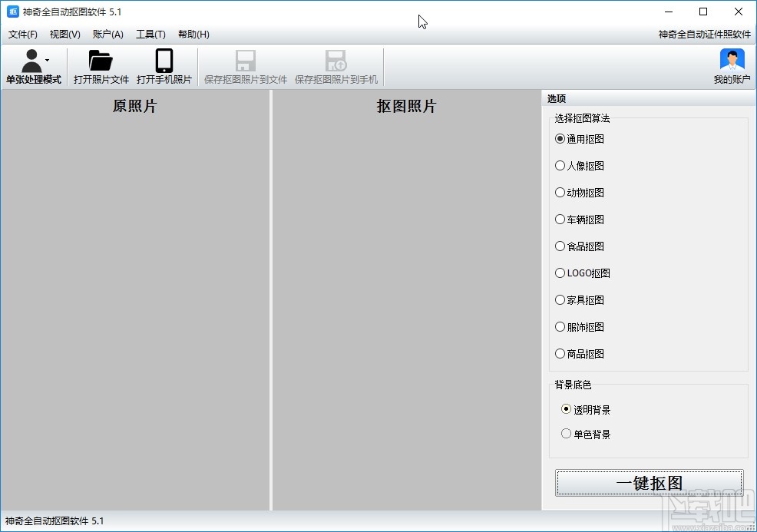Screen dimensions: 757x532
Task: Maximize the application window
Action: (x=703, y=12)
